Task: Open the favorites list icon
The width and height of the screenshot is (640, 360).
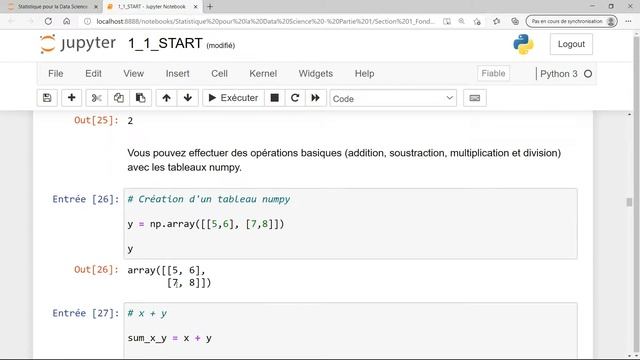Action: point(496,21)
